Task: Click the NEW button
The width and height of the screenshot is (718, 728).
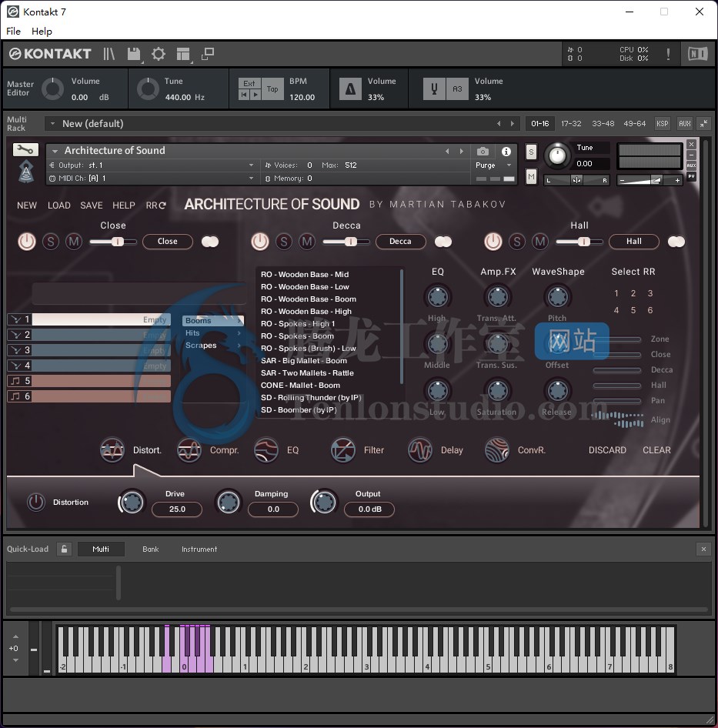Action: (27, 205)
